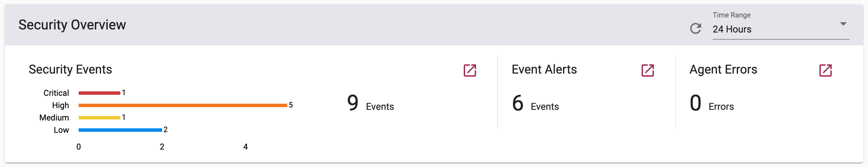The width and height of the screenshot is (868, 167).
Task: Open Security Events external link icon
Action: pyautogui.click(x=470, y=70)
